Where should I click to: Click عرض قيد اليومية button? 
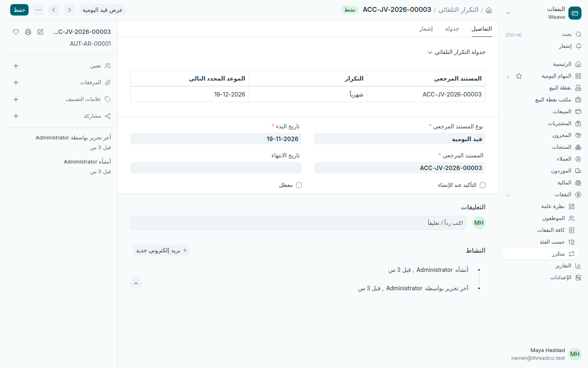[102, 10]
